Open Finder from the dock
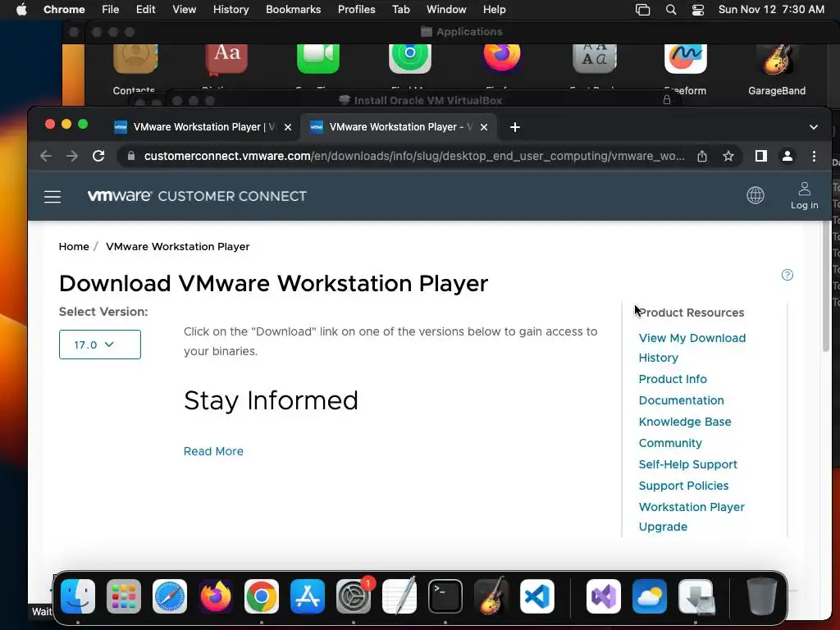This screenshot has width=840, height=630. 78,596
